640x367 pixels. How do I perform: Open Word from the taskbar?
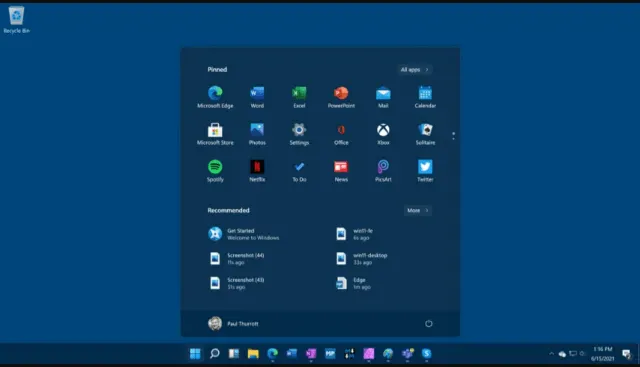pos(292,354)
